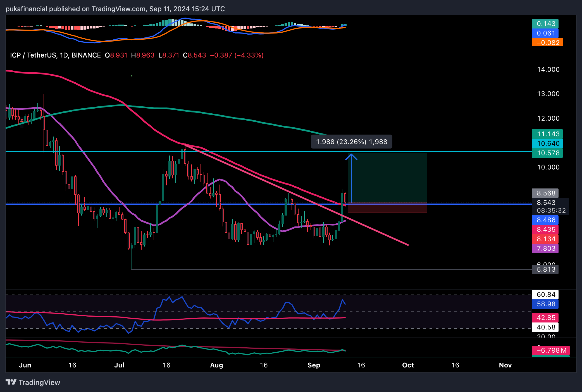Screen dimensions: 582x392
Task: Click the Jul label on time axis
Action: (x=119, y=365)
